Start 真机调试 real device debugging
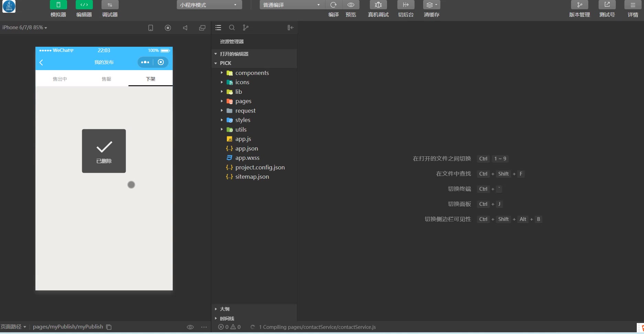This screenshot has width=644, height=334. click(x=378, y=5)
